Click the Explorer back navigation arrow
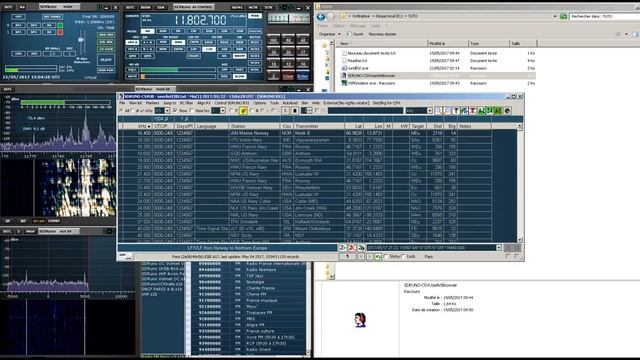This screenshot has width=640, height=360. click(321, 17)
